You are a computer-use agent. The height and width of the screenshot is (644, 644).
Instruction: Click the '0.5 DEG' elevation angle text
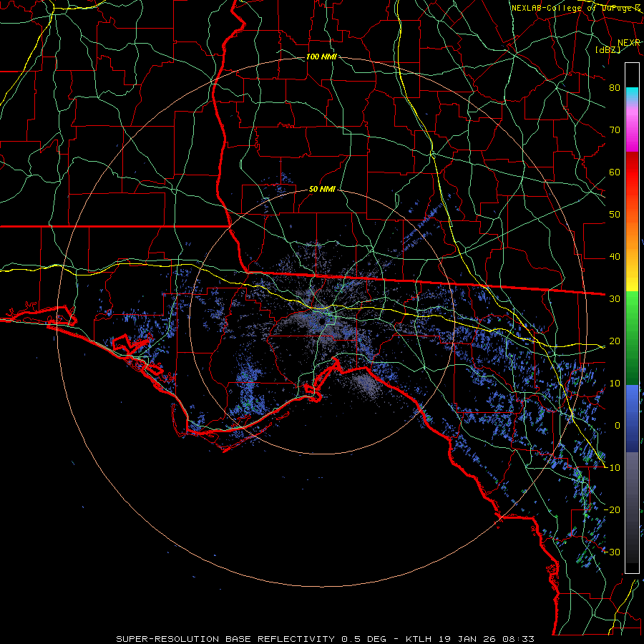[364, 639]
